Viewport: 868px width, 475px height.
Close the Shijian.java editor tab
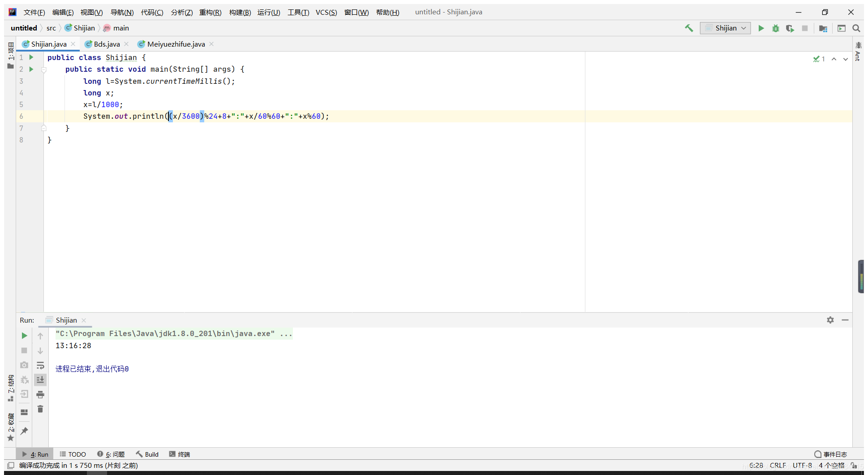(73, 44)
